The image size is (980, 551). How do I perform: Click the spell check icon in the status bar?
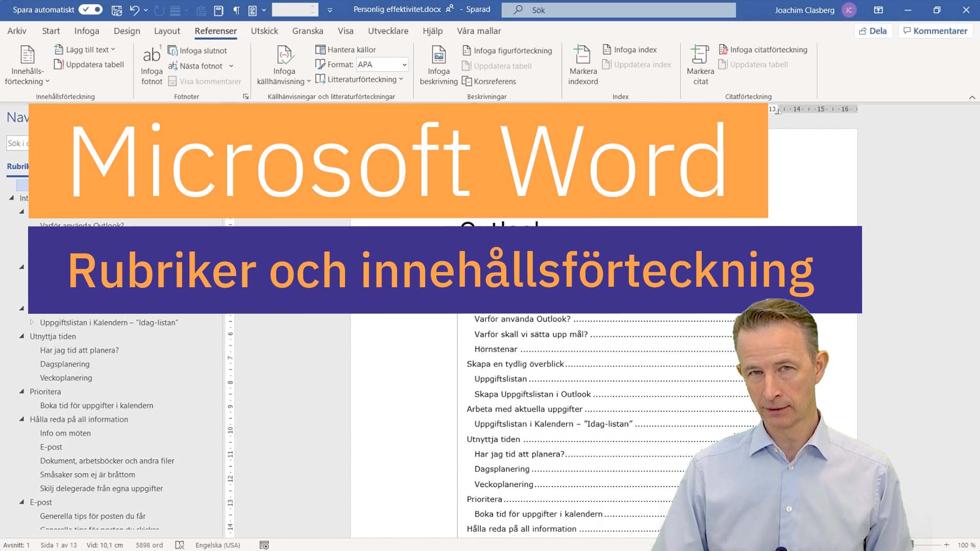click(x=180, y=545)
